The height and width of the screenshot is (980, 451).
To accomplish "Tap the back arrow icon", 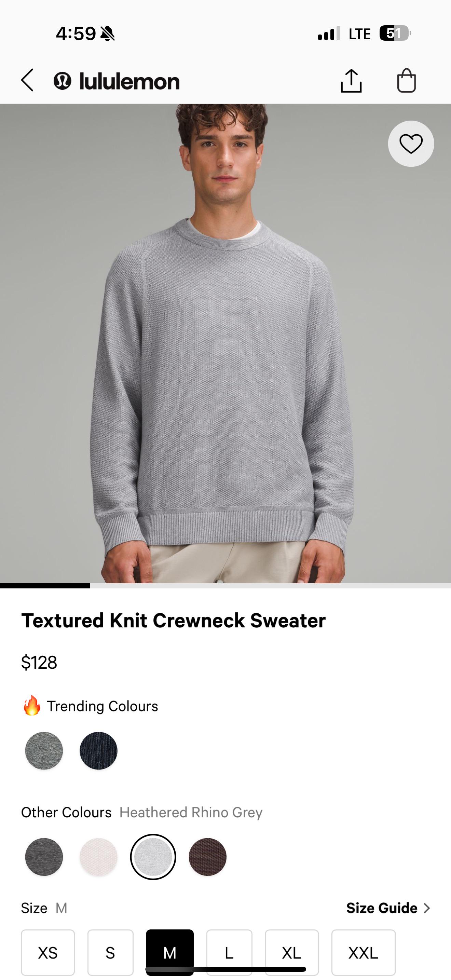I will (x=27, y=80).
